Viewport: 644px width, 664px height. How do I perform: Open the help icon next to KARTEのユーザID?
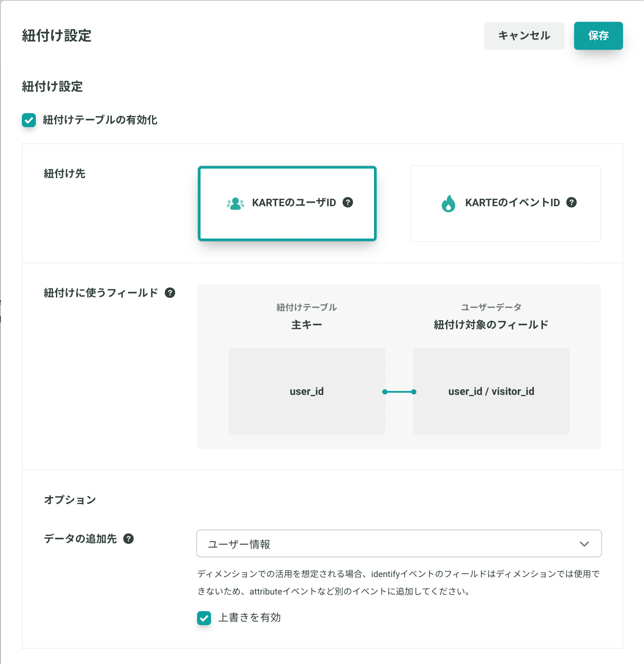point(348,202)
